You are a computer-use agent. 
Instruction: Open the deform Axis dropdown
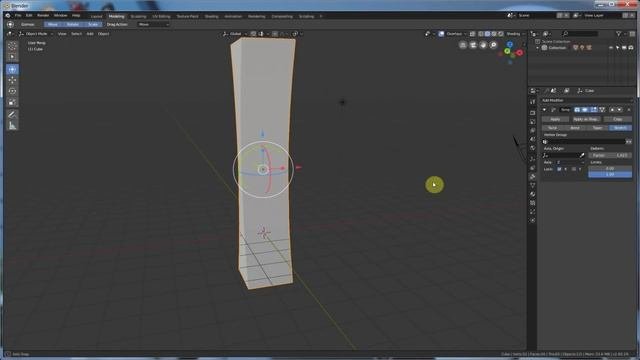coord(569,162)
